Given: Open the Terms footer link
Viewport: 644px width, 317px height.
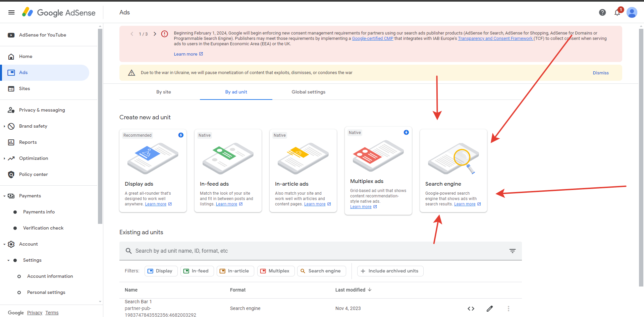Looking at the screenshot, I should pyautogui.click(x=52, y=313).
